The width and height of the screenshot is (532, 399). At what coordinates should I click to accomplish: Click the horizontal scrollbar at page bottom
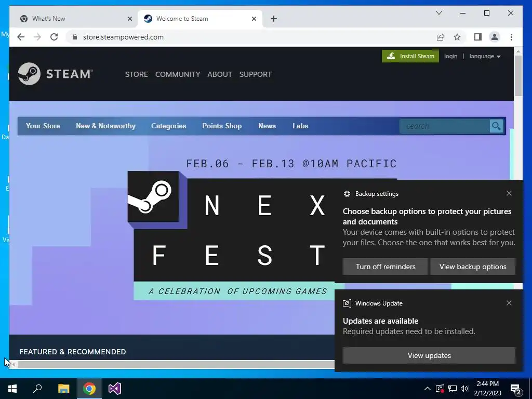(x=176, y=364)
